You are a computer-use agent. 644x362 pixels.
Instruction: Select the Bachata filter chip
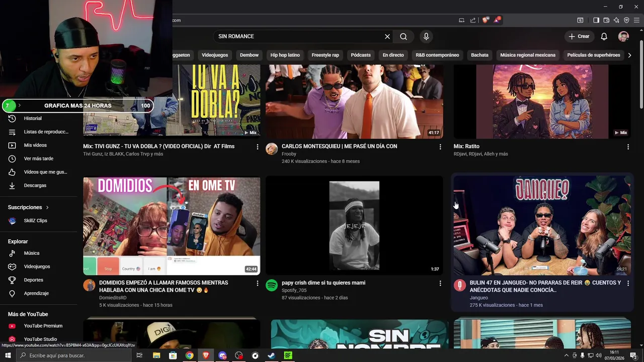coord(479,55)
